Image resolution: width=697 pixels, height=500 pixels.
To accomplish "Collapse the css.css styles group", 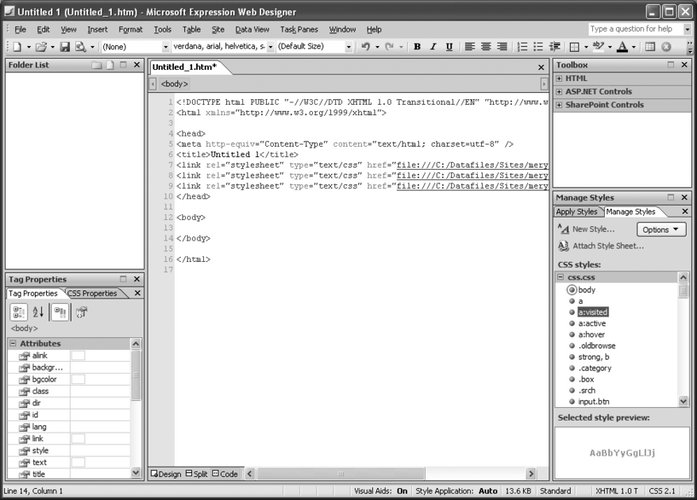I will (560, 277).
